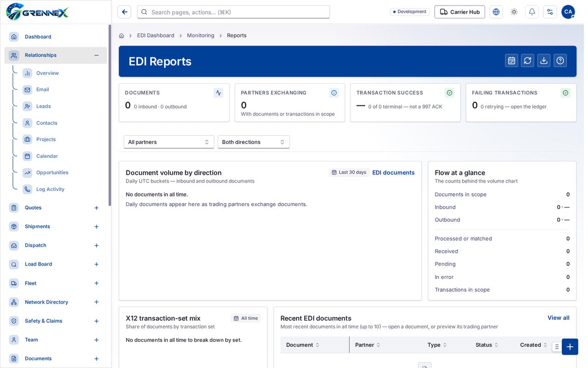Click the calendar date-range icon in EDI Reports header
Screen dimensions: 588x368
(512, 61)
